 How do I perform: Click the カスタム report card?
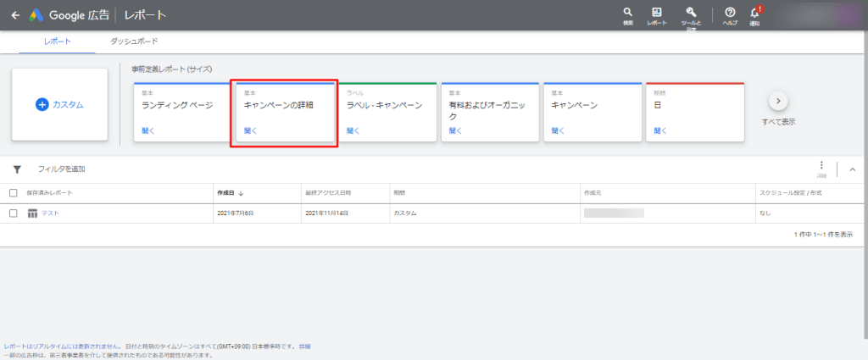[x=60, y=104]
